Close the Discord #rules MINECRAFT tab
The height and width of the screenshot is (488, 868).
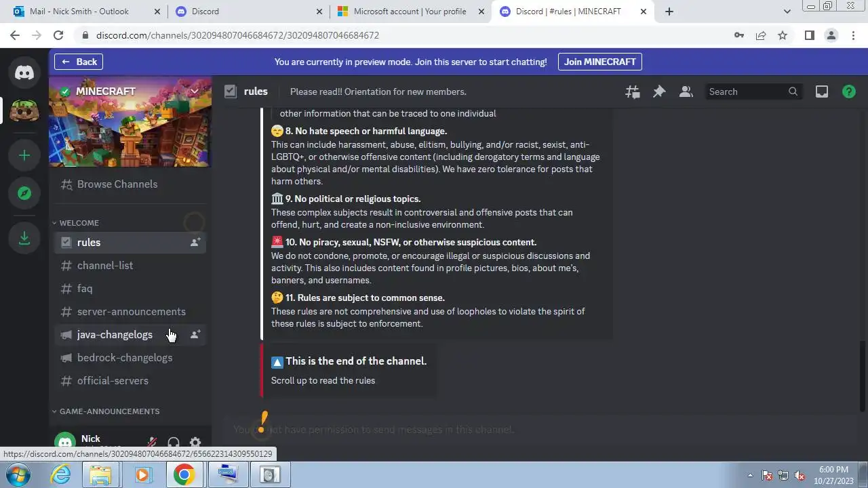643,12
